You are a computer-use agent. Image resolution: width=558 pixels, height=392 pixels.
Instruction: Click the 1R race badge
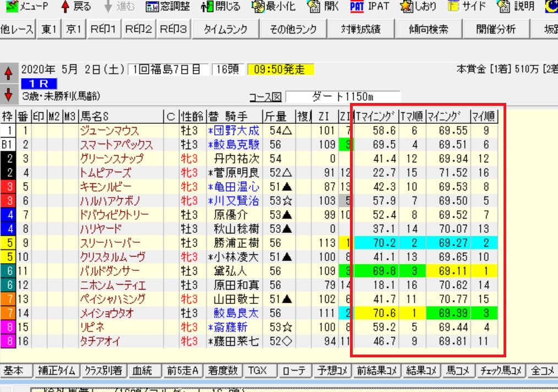[x=39, y=84]
